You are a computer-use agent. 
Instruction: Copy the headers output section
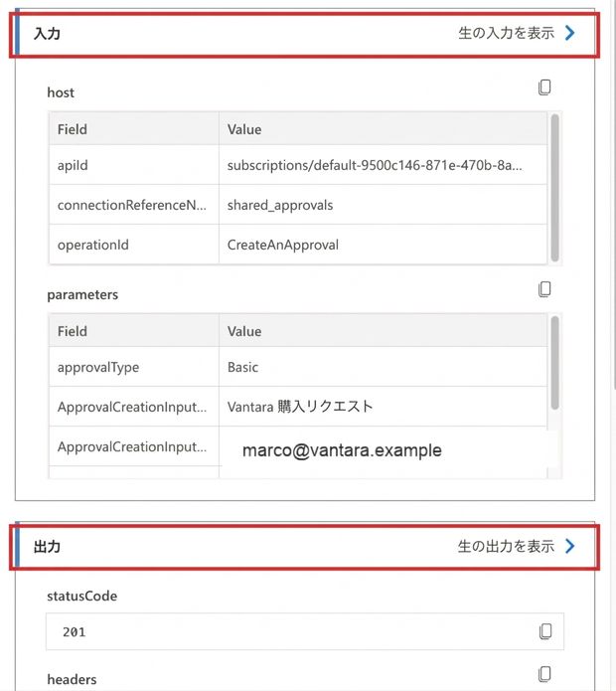544,674
